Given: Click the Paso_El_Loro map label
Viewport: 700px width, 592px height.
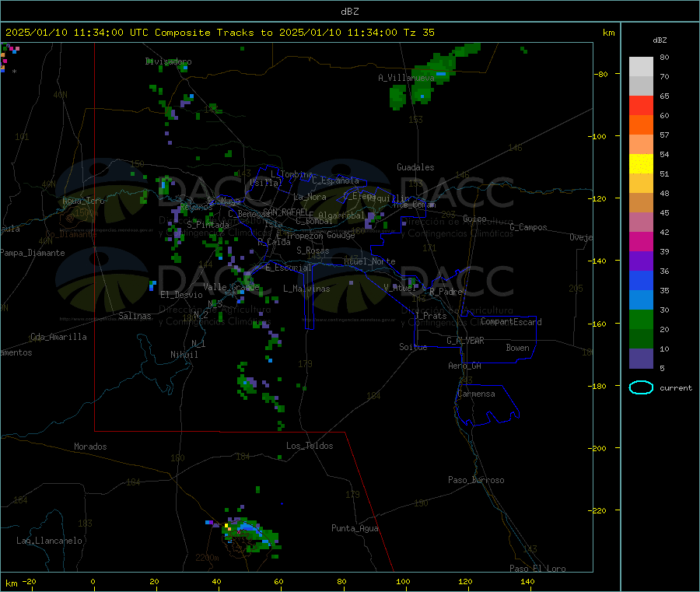Looking at the screenshot, I should pos(537,569).
